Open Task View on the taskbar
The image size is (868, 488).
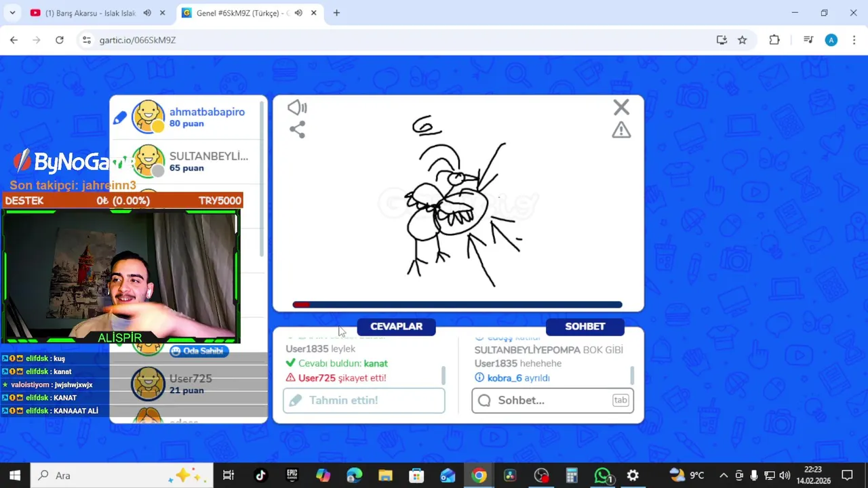pyautogui.click(x=229, y=475)
